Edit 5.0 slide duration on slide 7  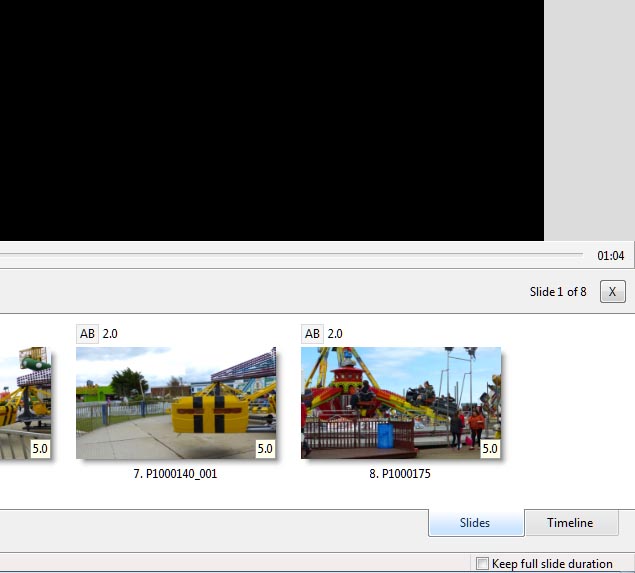pos(265,449)
